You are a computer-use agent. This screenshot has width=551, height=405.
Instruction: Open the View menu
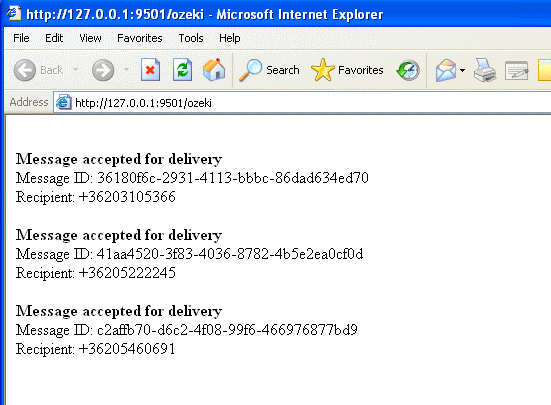(90, 38)
